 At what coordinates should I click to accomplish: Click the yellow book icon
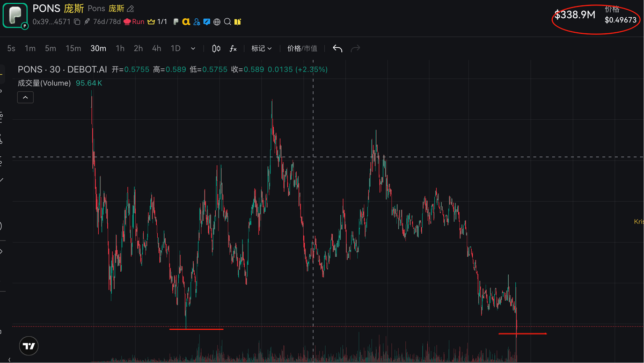(237, 22)
